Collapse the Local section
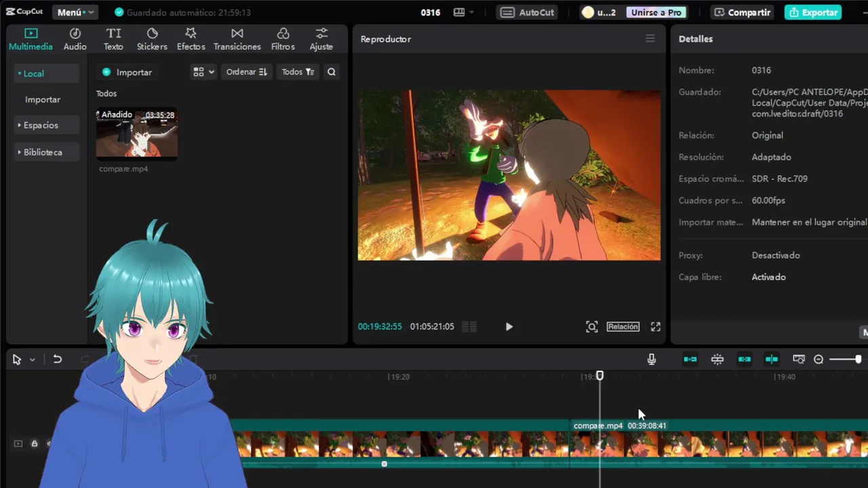 coord(46,73)
